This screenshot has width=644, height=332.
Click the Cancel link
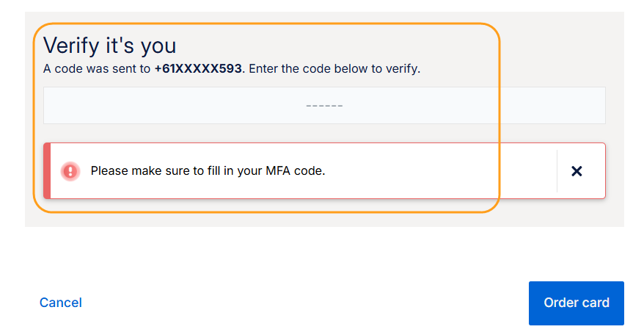point(60,303)
